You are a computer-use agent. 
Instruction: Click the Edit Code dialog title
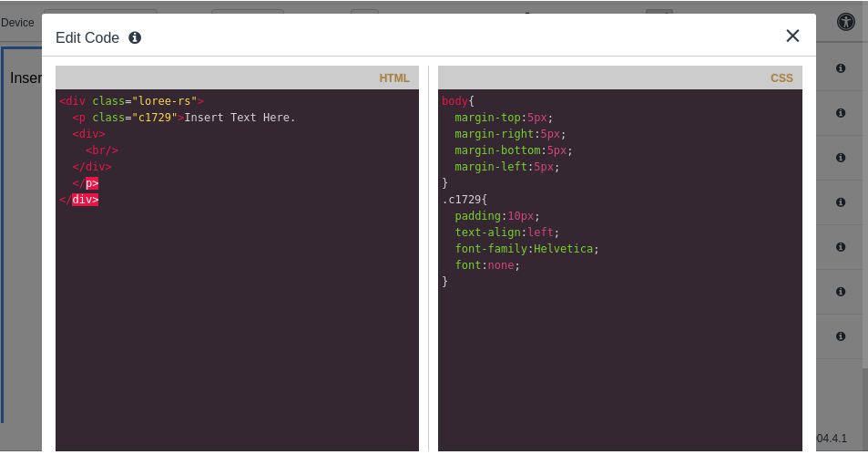point(87,37)
